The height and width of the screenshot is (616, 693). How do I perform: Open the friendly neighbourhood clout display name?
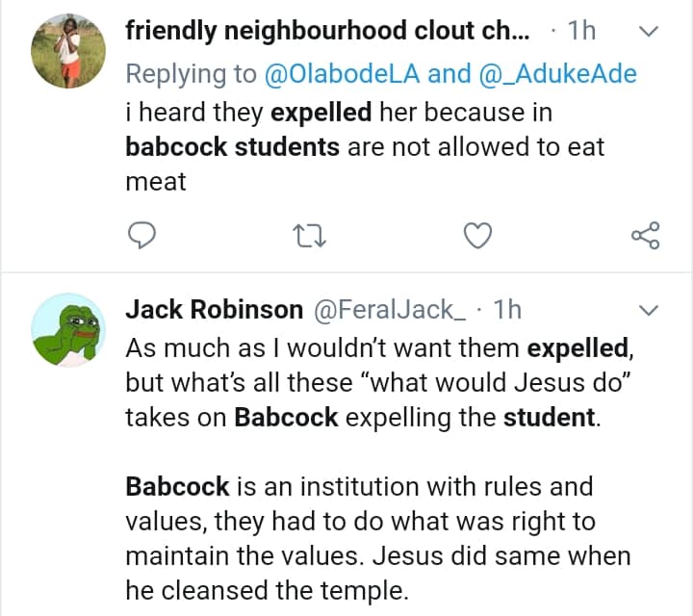coord(327,31)
